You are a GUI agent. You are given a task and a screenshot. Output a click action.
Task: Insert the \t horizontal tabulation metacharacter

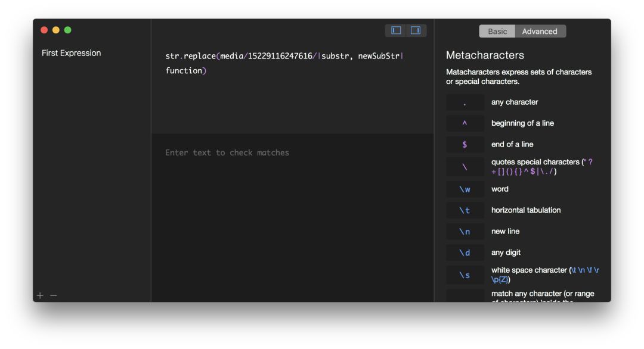click(x=465, y=210)
